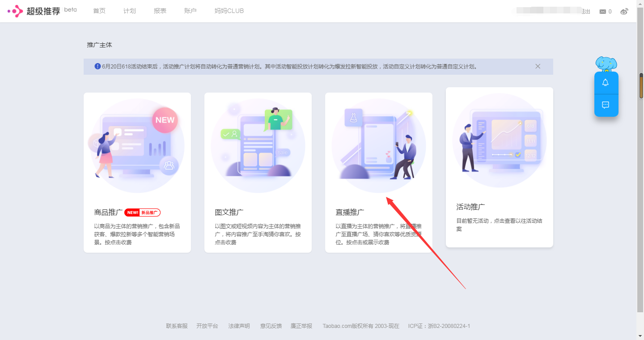Select the 活动推广 card illustration
Screen dimensions: 644x340
point(500,140)
